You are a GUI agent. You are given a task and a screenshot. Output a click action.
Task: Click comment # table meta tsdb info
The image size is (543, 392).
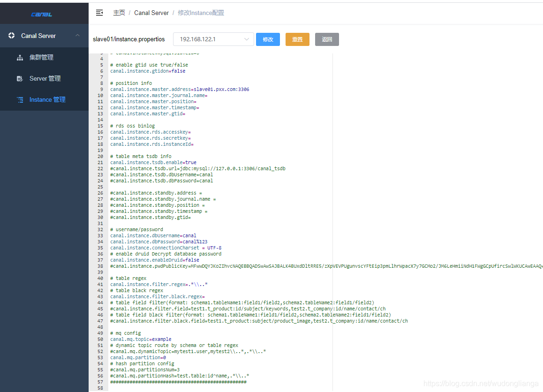(x=141, y=157)
